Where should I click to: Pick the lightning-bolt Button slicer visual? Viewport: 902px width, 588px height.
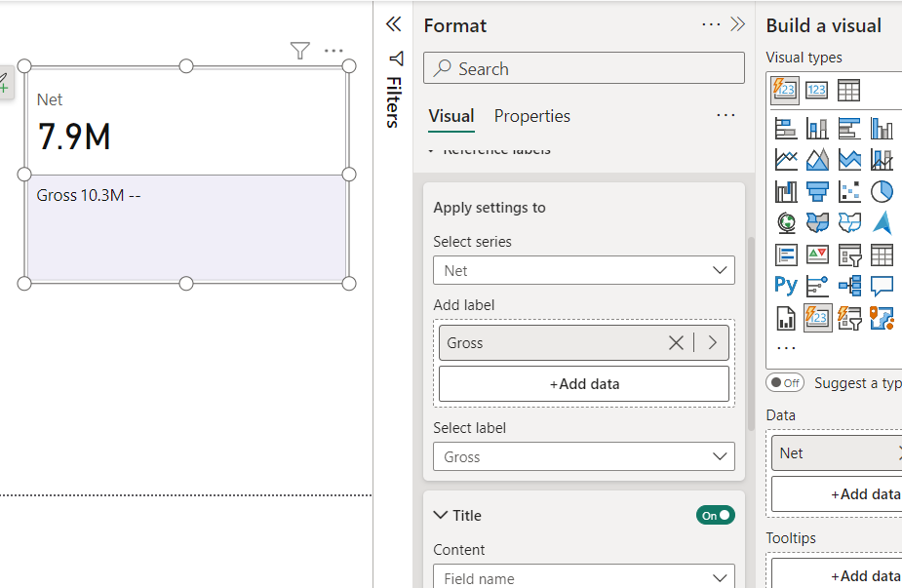coord(849,318)
